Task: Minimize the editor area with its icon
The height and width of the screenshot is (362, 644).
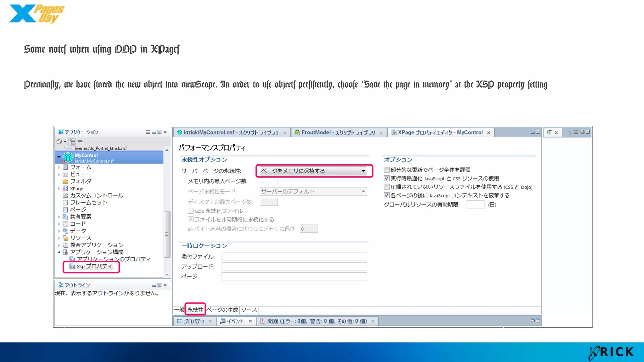Action: pos(533,132)
